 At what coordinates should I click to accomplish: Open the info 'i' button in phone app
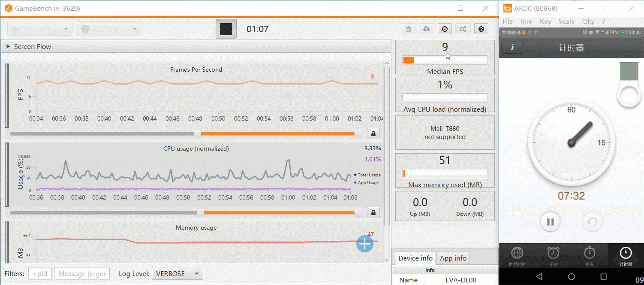click(512, 47)
